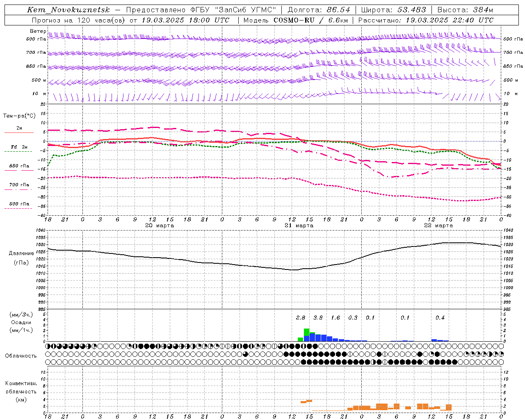Click the '20 марта' date label
The height and width of the screenshot is (420, 525).
coord(160,226)
